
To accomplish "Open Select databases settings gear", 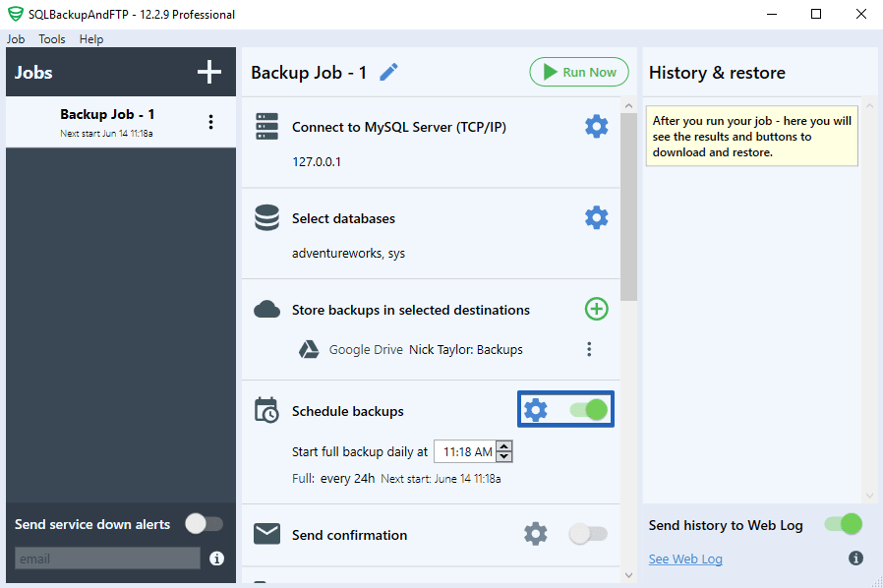I will 596,217.
